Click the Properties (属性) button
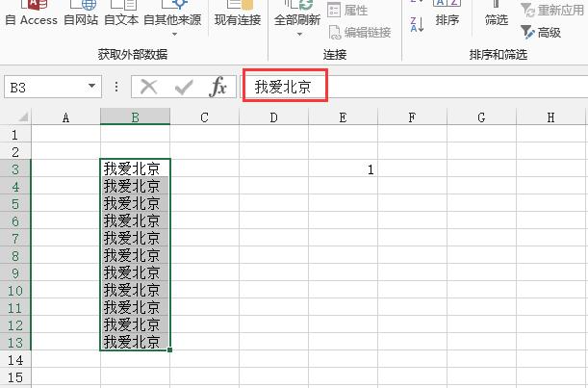This screenshot has width=588, height=388. 347,11
